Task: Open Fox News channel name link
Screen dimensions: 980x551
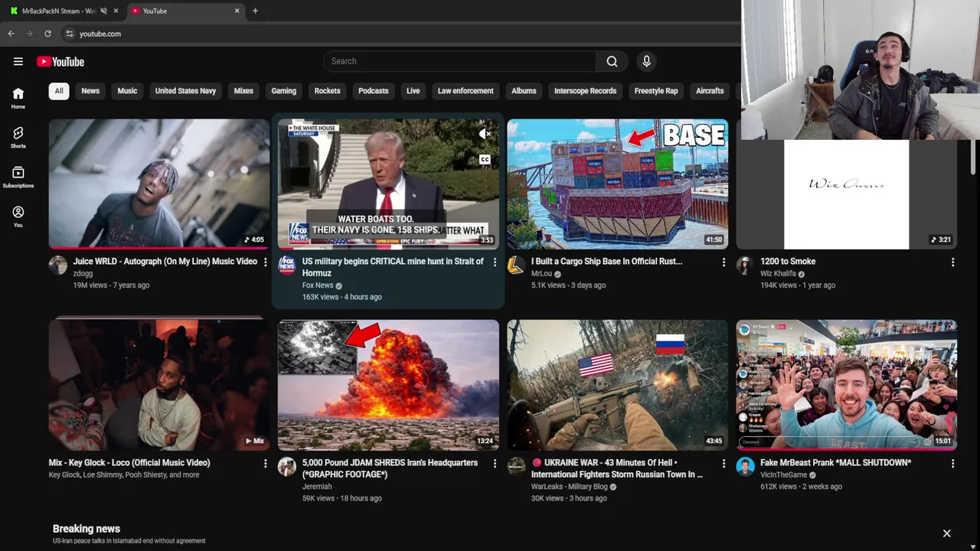Action: (x=318, y=285)
